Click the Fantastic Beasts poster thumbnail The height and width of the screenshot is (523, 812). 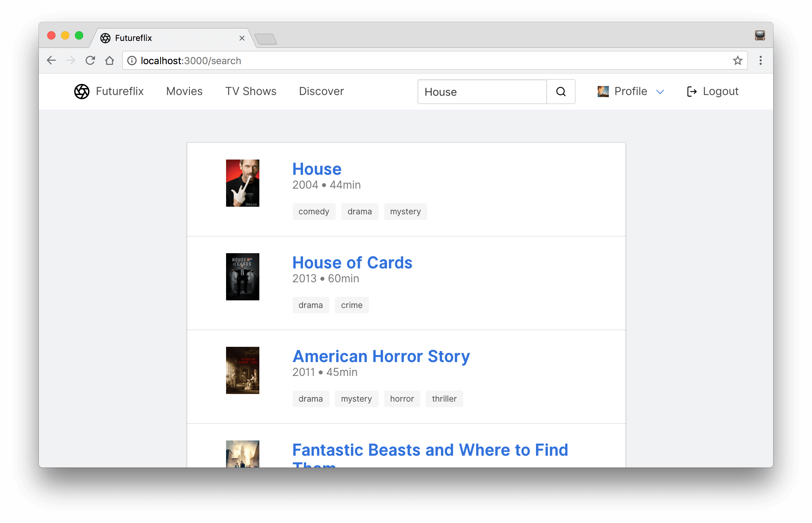tap(243, 454)
